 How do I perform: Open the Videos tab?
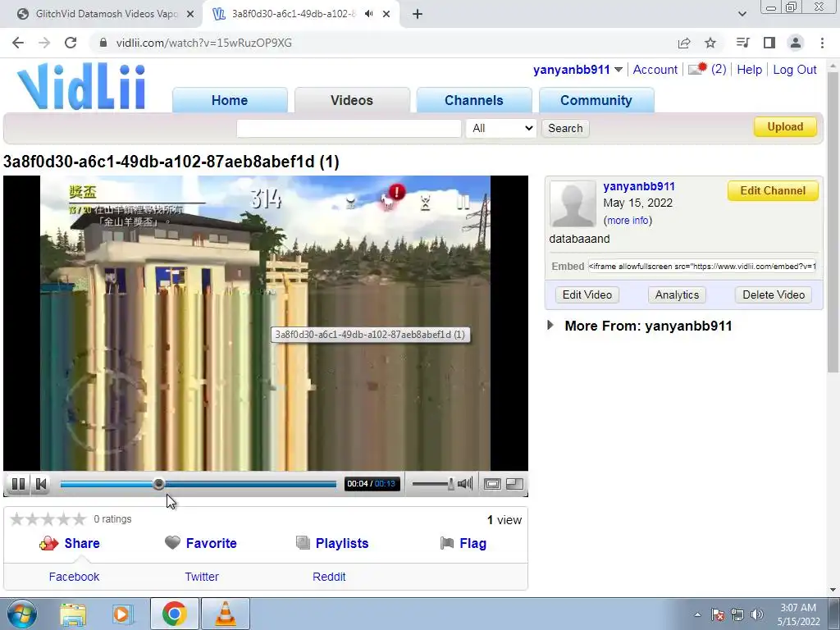[x=352, y=100]
